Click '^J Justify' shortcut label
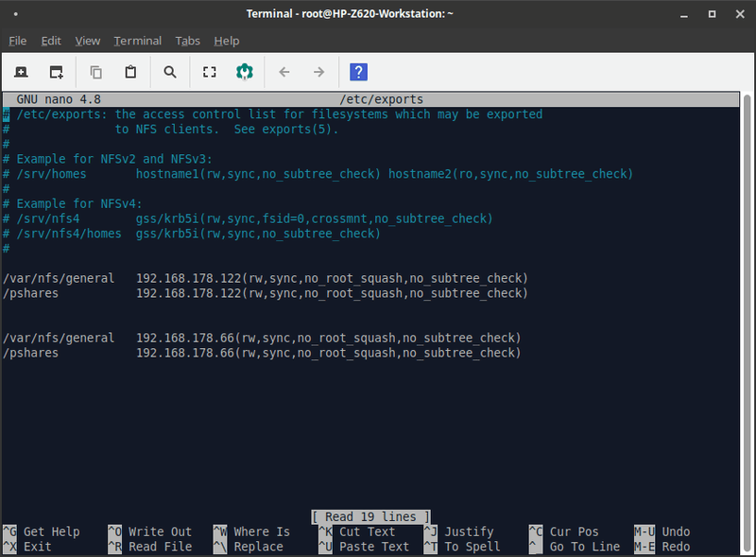 459,531
